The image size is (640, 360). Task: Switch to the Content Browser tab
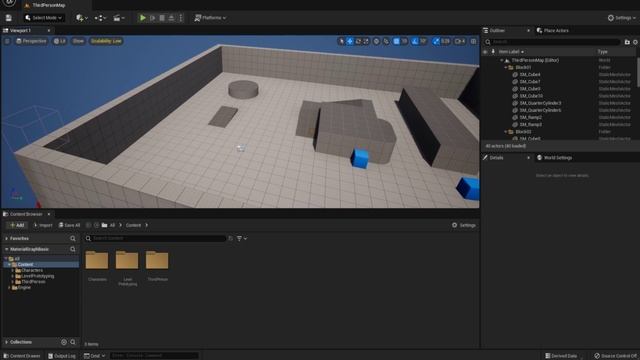click(25, 214)
